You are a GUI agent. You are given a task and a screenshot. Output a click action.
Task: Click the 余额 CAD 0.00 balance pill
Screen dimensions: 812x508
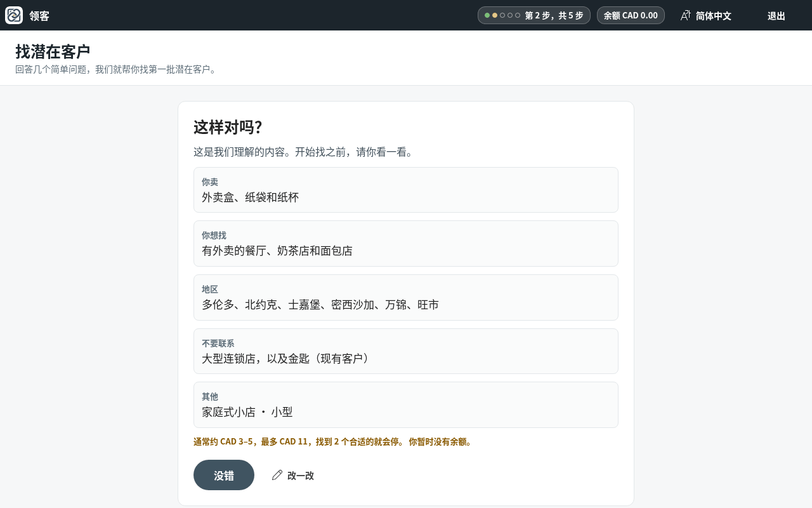[631, 15]
